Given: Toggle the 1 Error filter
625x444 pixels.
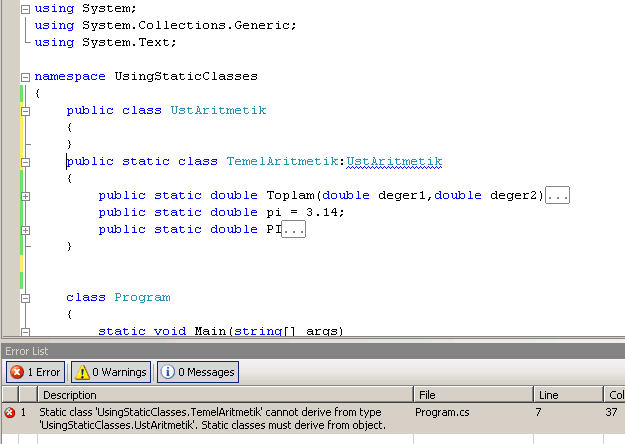Looking at the screenshot, I should [x=35, y=372].
